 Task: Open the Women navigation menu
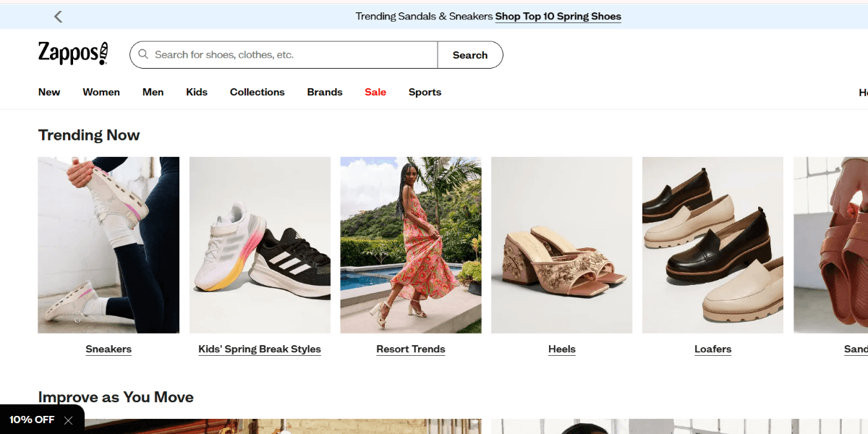pos(101,92)
